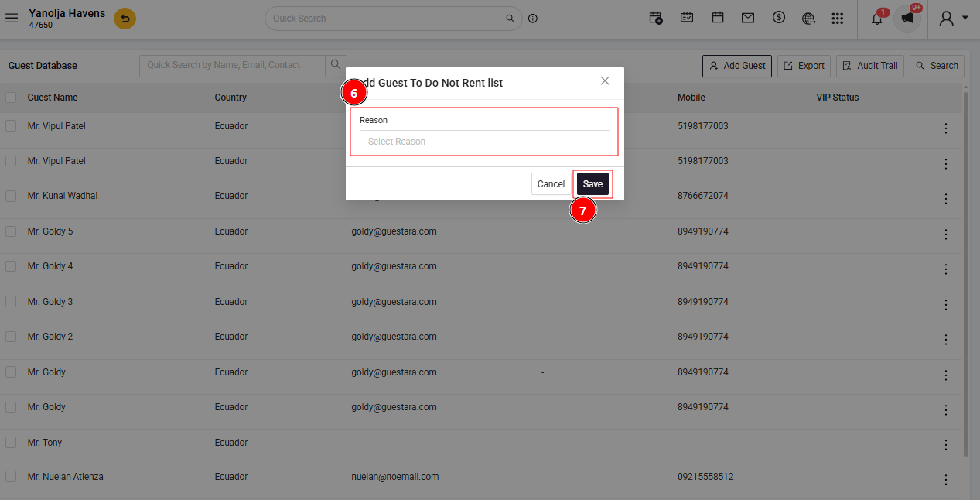Click the Mr. Goldy 3 guest name
This screenshot has height=500, width=980.
(x=50, y=302)
